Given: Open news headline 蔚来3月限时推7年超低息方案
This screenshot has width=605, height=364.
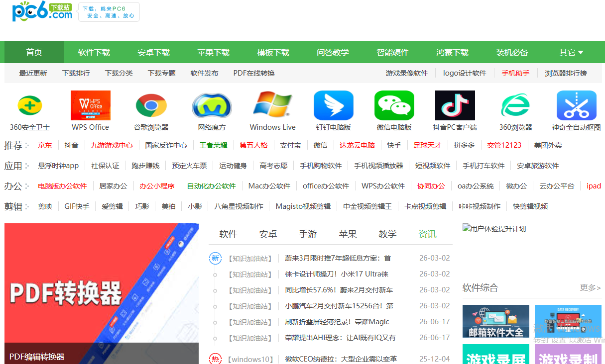Looking at the screenshot, I should [x=338, y=258].
